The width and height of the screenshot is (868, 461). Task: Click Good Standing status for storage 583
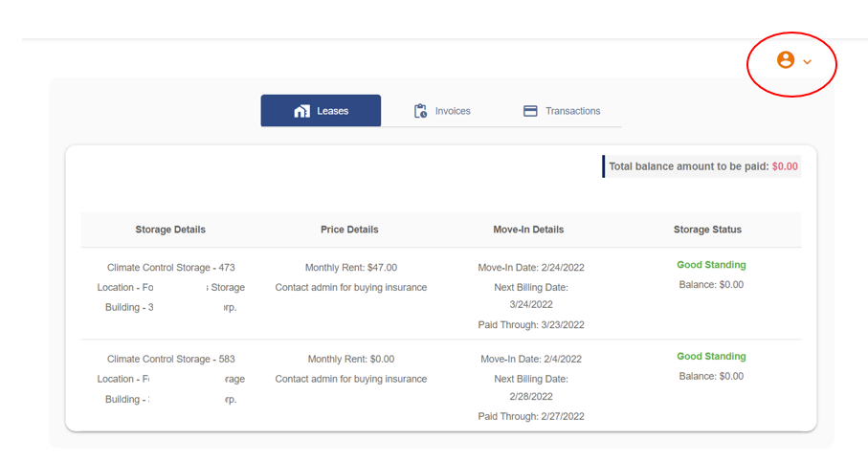[711, 357]
